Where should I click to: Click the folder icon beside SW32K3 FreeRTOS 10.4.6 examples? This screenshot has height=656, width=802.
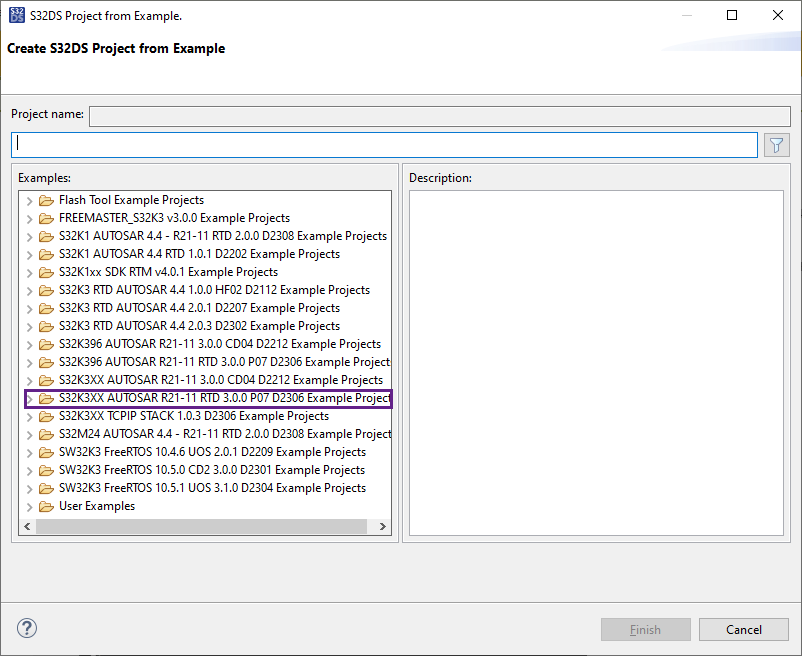(46, 452)
